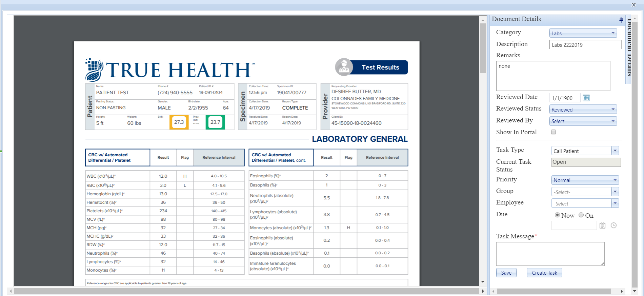Click the Description input field
The height and width of the screenshot is (296, 644).
tap(585, 44)
